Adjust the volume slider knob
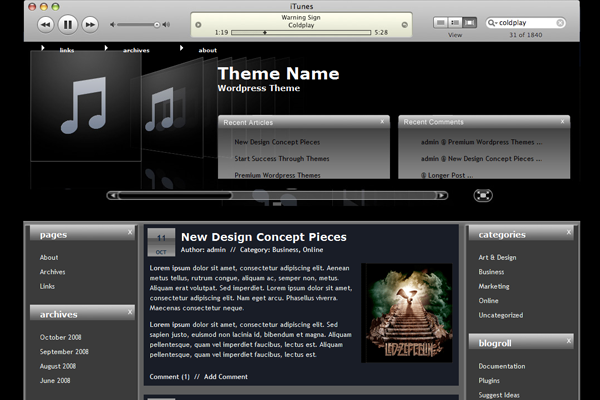Viewport: 600px width, 400px height. click(157, 24)
